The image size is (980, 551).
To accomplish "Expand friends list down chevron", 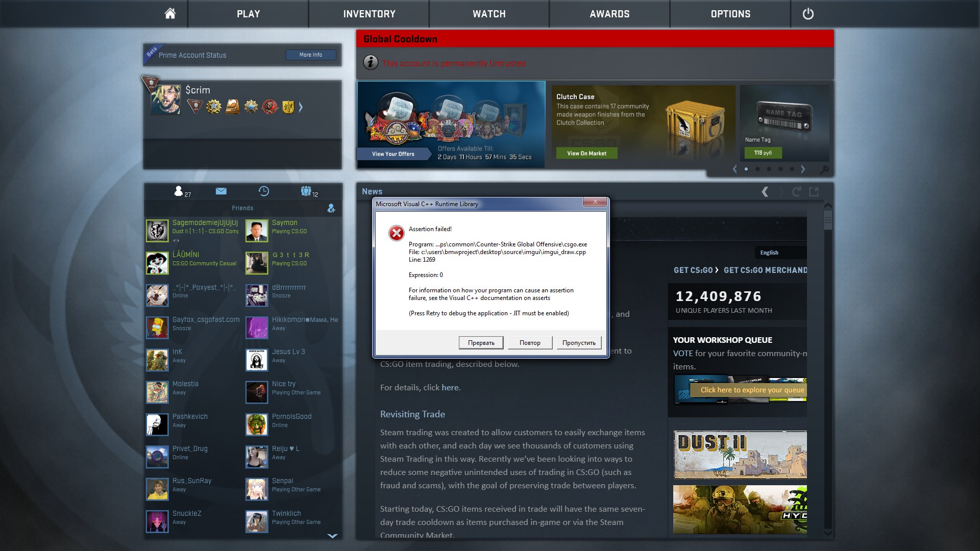I will click(332, 536).
